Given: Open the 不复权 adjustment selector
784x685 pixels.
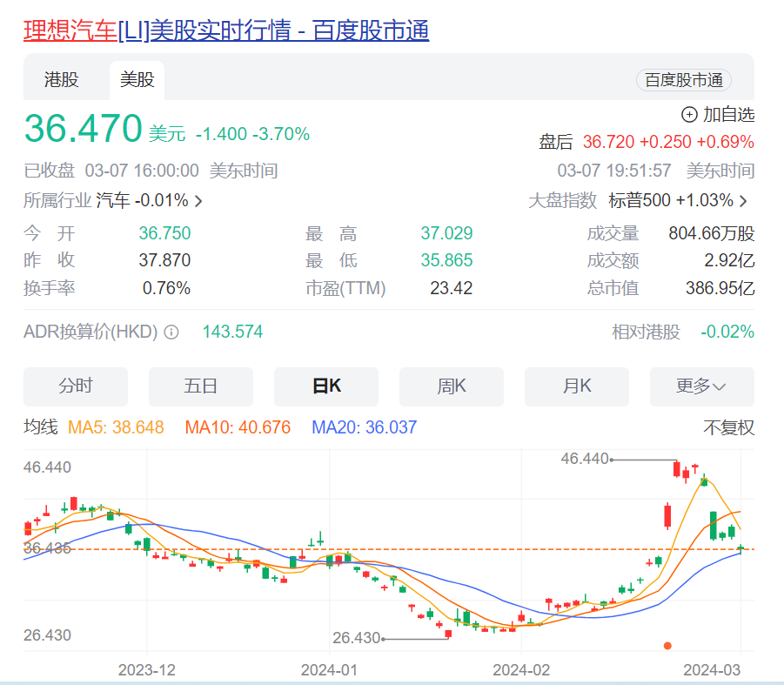Looking at the screenshot, I should point(728,427).
